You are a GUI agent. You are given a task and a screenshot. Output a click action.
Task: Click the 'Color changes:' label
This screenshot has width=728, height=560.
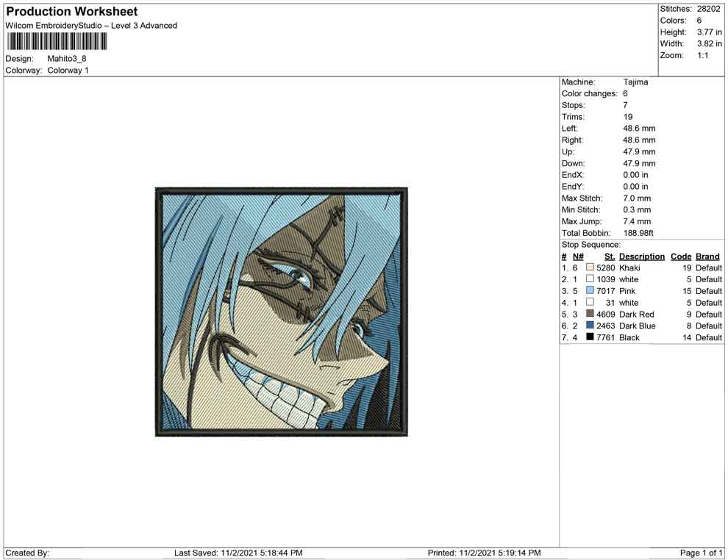click(590, 93)
